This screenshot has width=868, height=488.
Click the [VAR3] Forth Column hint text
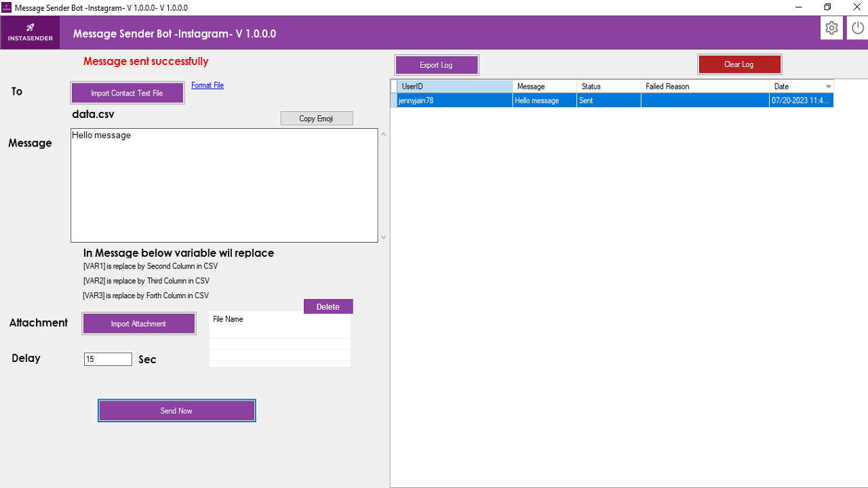(146, 296)
